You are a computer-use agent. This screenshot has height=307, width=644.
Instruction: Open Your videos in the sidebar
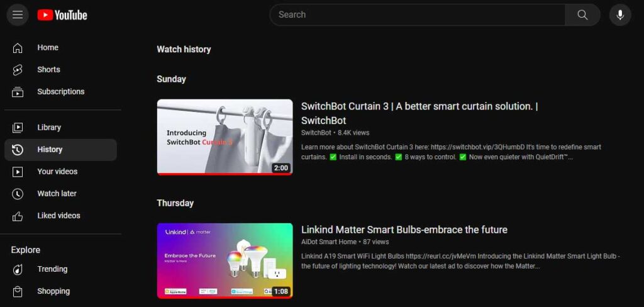coord(61,171)
